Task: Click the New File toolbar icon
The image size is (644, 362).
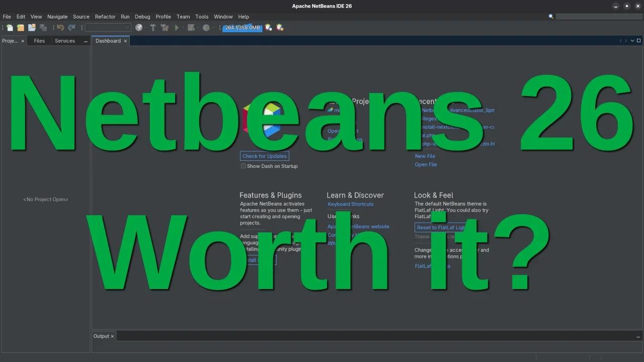Action: (x=9, y=28)
